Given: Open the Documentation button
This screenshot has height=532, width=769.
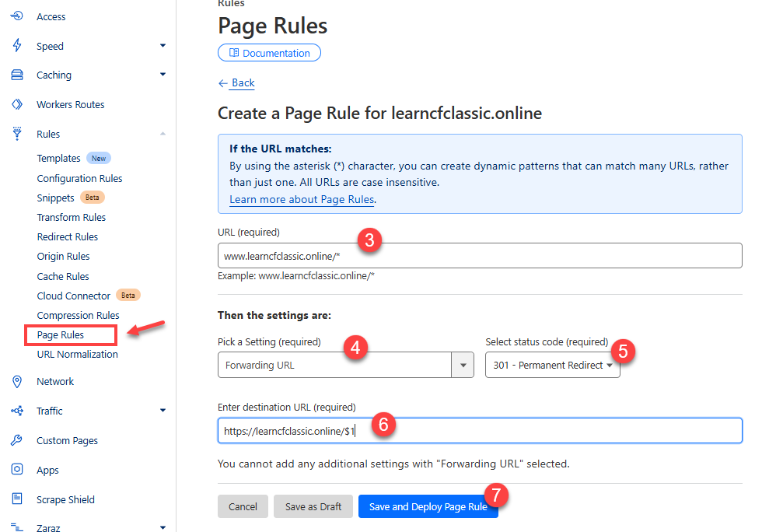Looking at the screenshot, I should point(269,53).
